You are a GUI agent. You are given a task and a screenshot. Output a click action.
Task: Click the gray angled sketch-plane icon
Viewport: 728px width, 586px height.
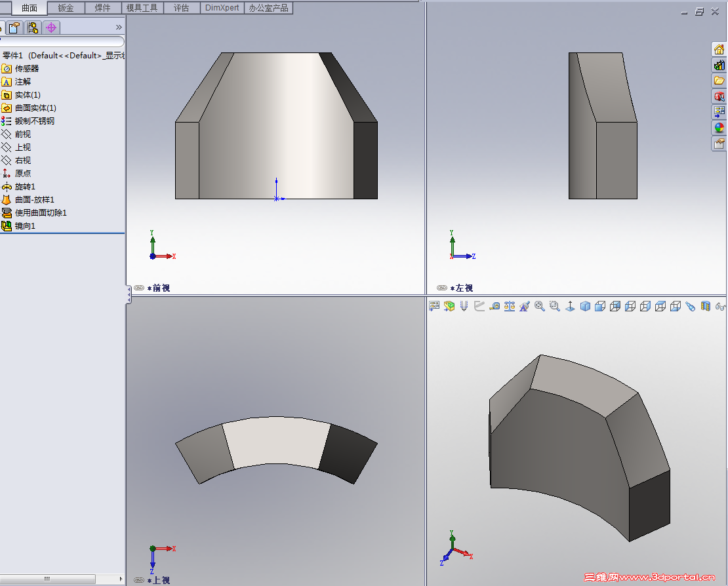[x=479, y=306]
